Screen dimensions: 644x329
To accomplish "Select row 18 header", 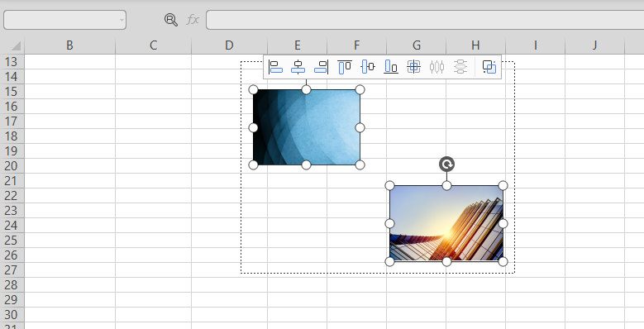I will (x=12, y=136).
